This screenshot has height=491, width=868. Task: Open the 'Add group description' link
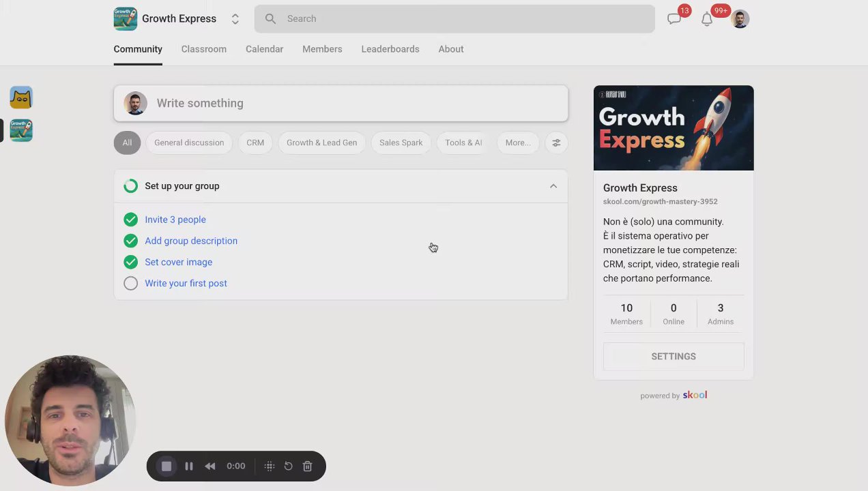pos(191,241)
